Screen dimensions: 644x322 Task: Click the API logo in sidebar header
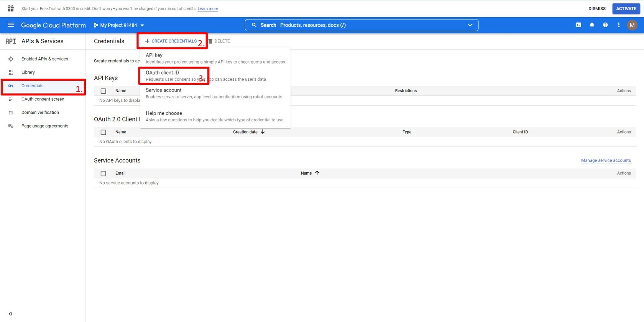pos(11,41)
